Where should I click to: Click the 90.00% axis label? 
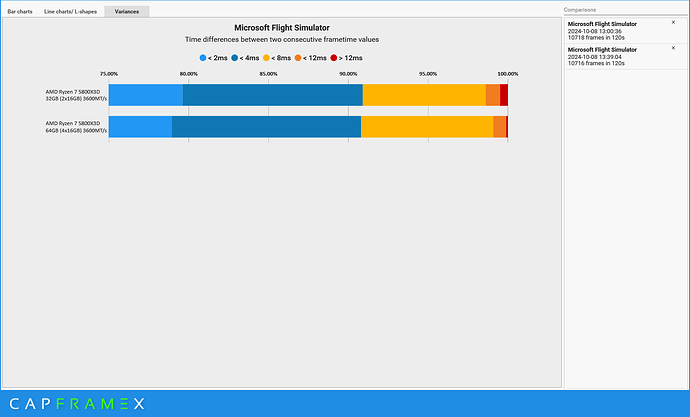(348, 74)
